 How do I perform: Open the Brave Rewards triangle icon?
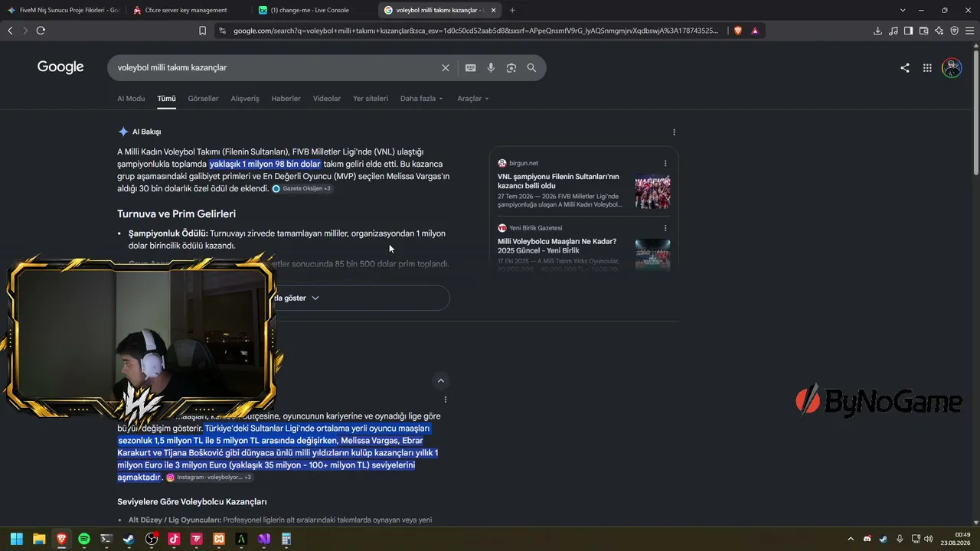coord(755,31)
